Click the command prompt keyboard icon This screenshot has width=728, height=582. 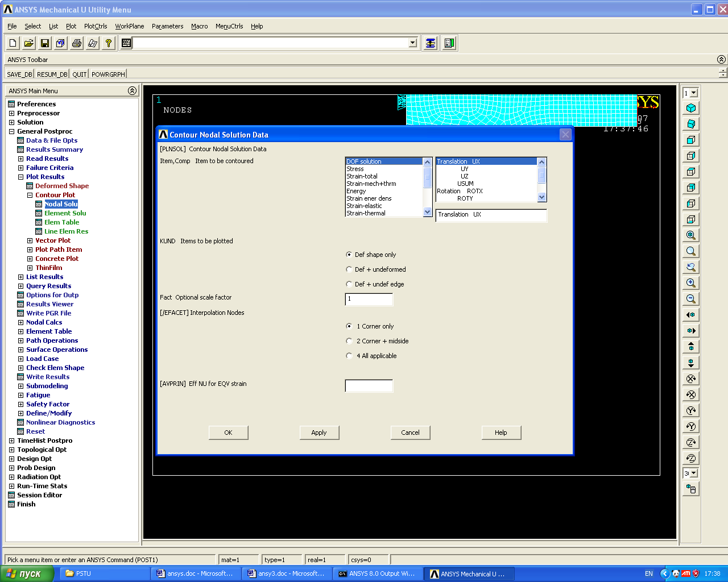[126, 43]
